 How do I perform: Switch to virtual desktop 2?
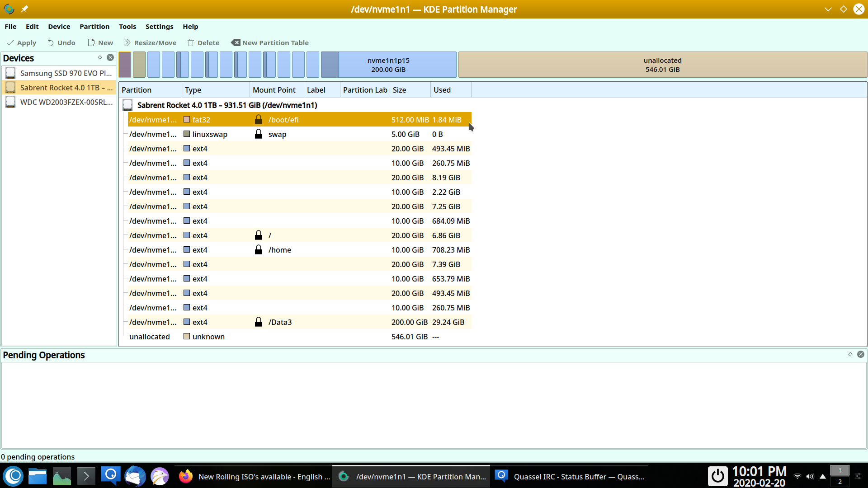tap(840, 482)
